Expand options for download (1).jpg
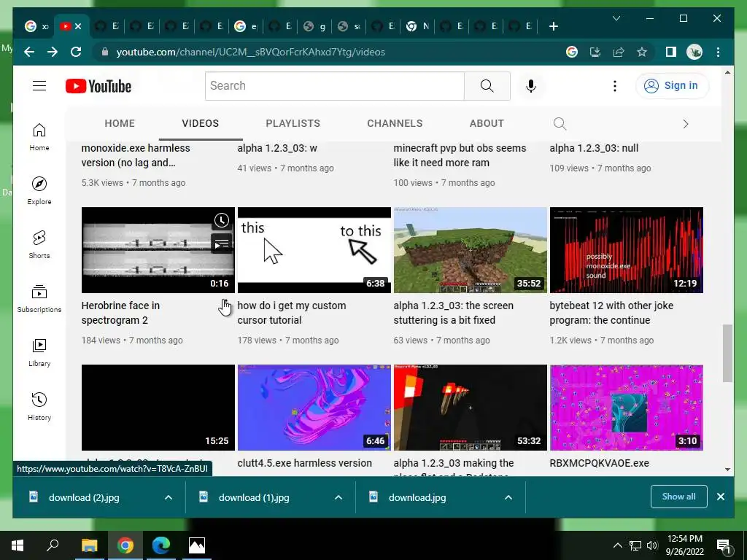 338,497
